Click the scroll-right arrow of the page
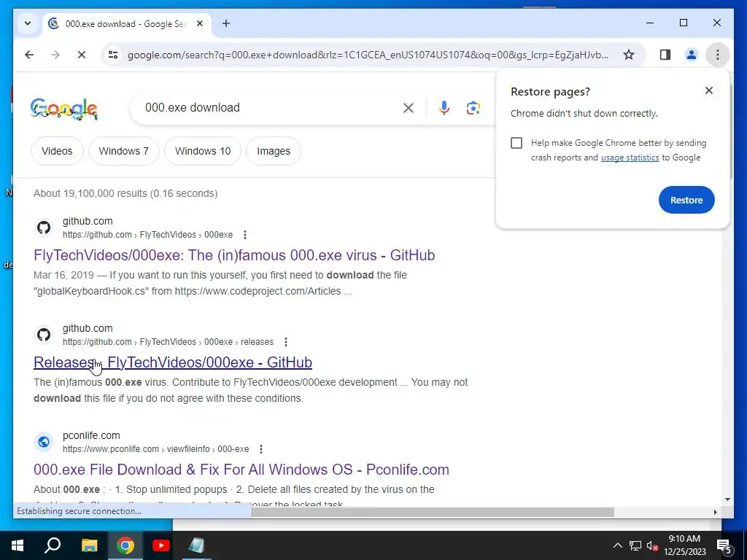 (715, 512)
